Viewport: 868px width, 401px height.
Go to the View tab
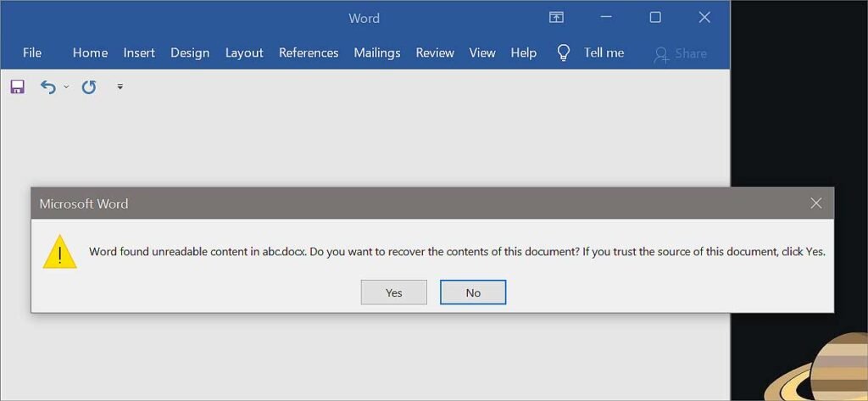[x=482, y=53]
